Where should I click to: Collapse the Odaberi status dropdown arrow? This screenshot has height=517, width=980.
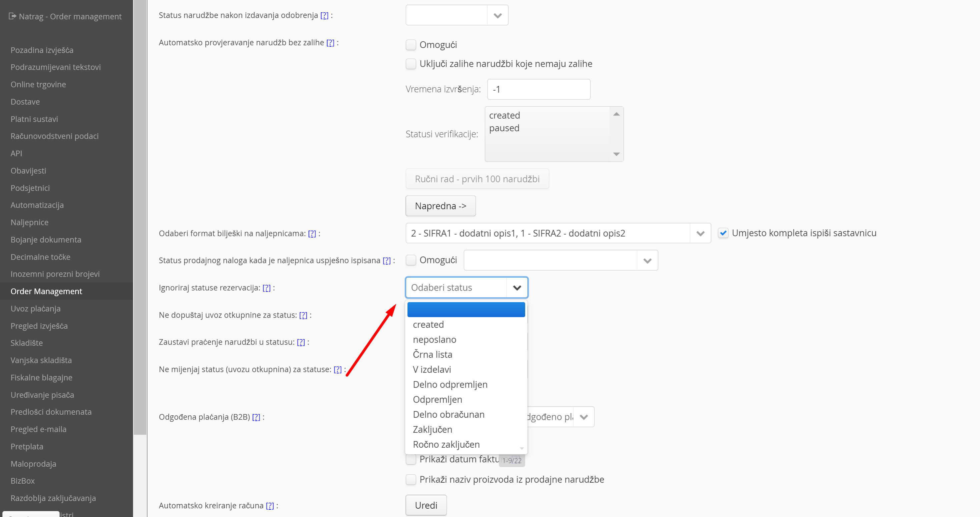(517, 288)
